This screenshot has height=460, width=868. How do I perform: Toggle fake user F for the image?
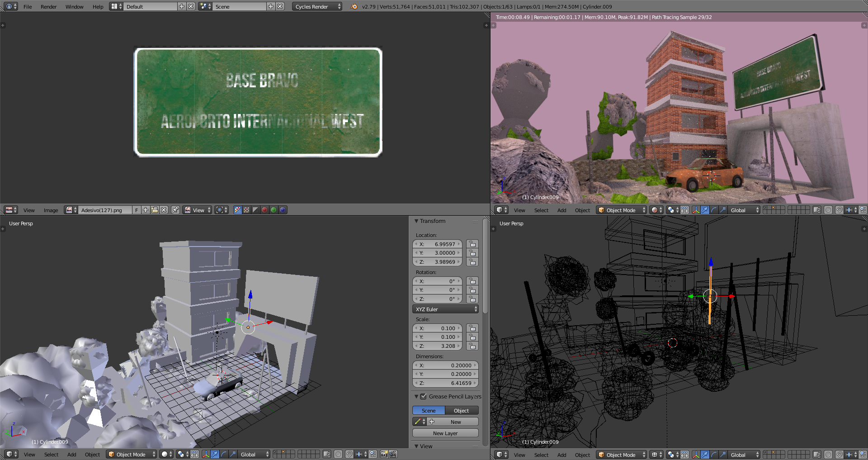tap(137, 210)
